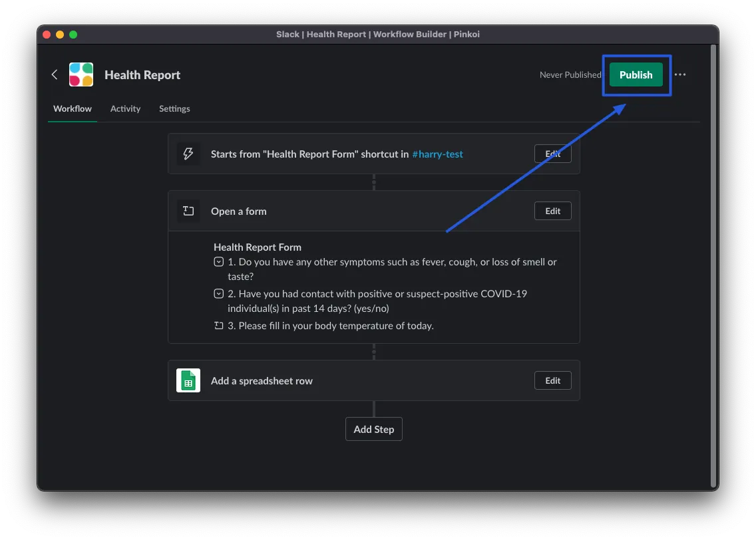The width and height of the screenshot is (756, 540).
Task: Edit the Open a form step
Action: [552, 211]
